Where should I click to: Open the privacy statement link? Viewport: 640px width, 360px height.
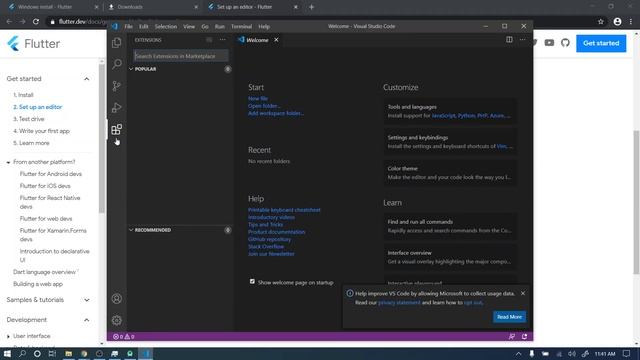(399, 302)
